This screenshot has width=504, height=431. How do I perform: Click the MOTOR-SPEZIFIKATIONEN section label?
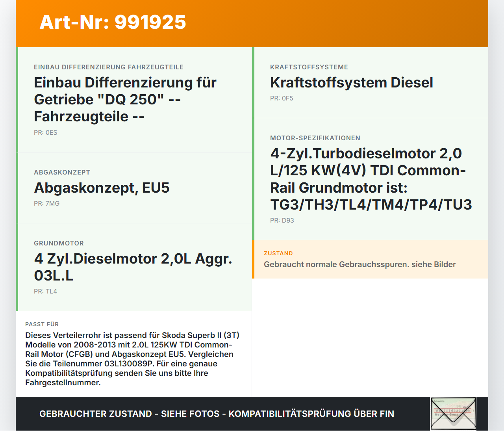tap(315, 138)
